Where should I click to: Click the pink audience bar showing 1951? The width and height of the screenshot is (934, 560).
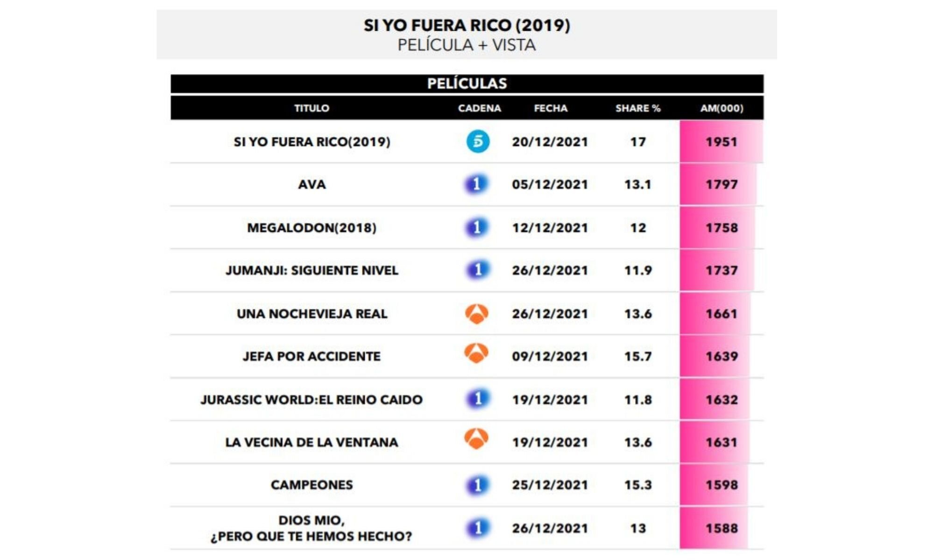pos(721,142)
